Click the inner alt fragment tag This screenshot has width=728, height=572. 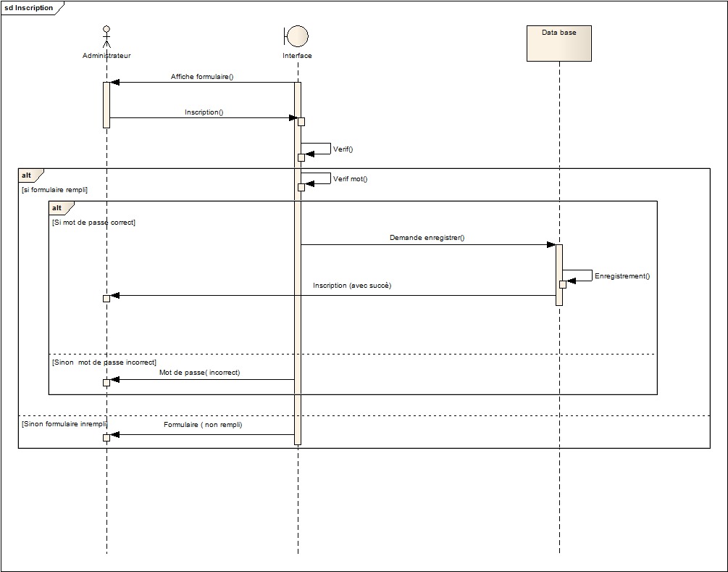62,208
